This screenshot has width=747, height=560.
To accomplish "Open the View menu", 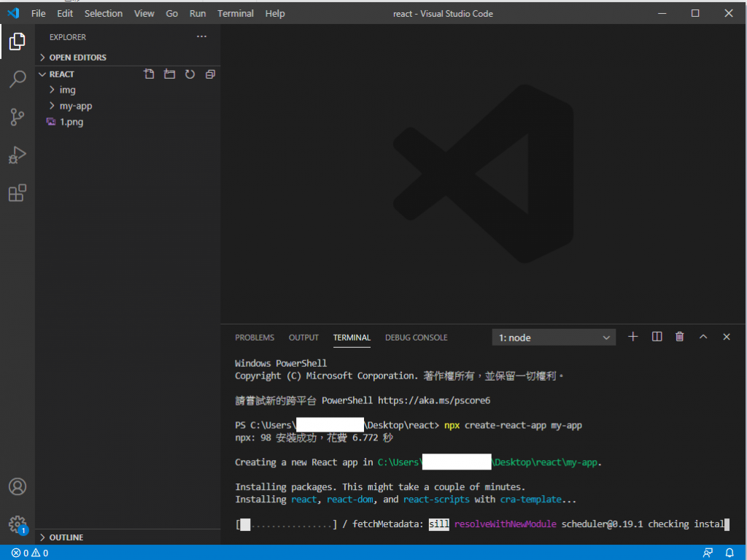I will pyautogui.click(x=144, y=13).
